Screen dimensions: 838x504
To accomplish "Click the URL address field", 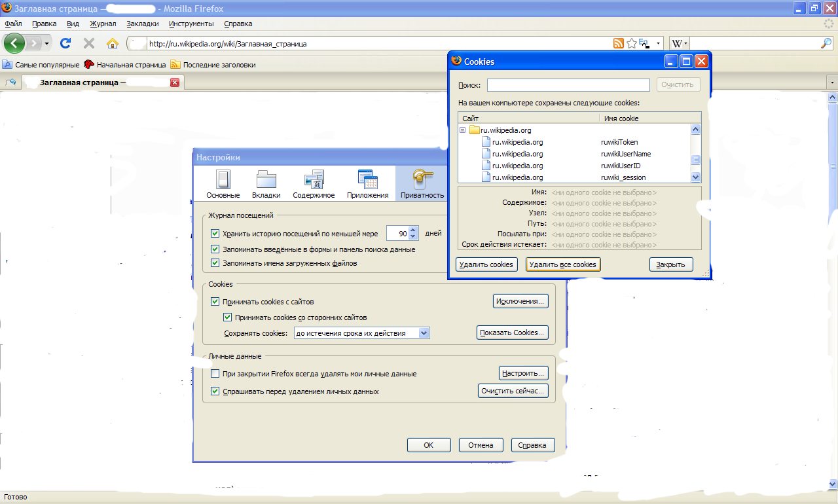I will [380, 44].
